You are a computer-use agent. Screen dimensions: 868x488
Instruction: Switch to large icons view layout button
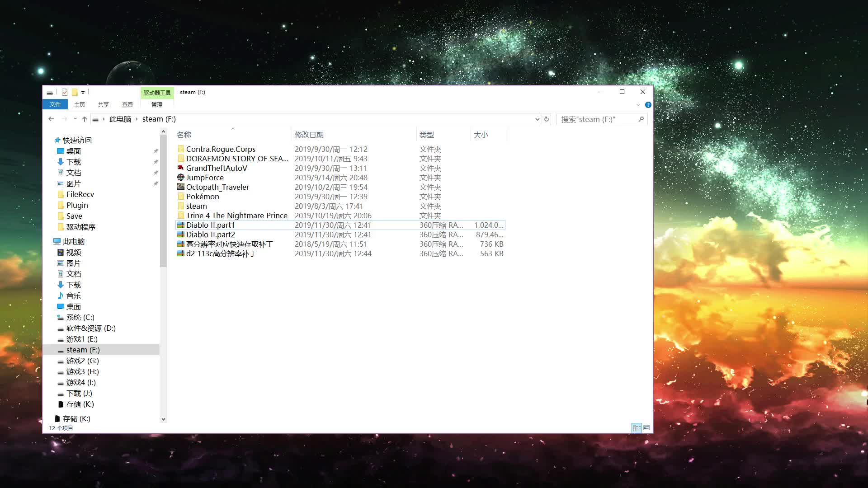pos(646,427)
